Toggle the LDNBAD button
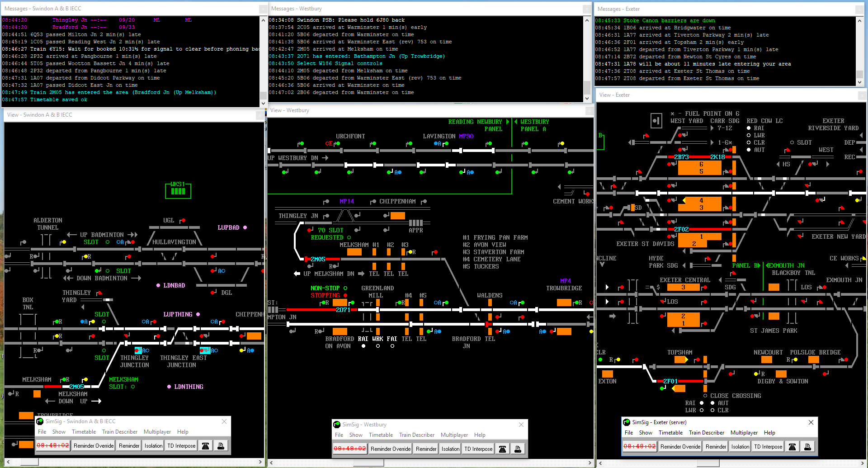 point(158,285)
